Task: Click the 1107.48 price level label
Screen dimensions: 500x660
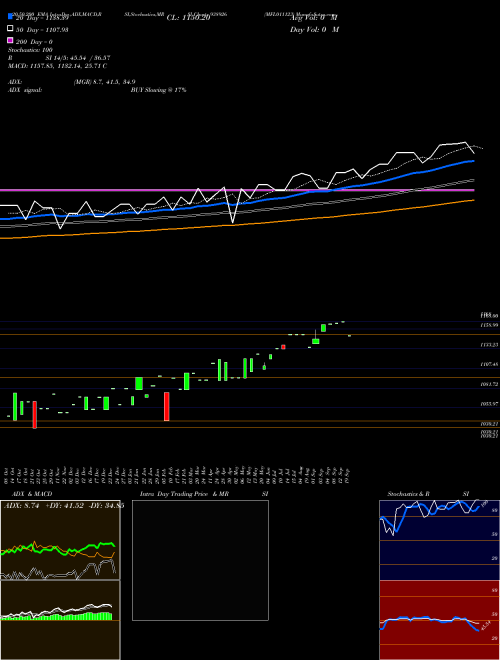Action: coord(489,365)
